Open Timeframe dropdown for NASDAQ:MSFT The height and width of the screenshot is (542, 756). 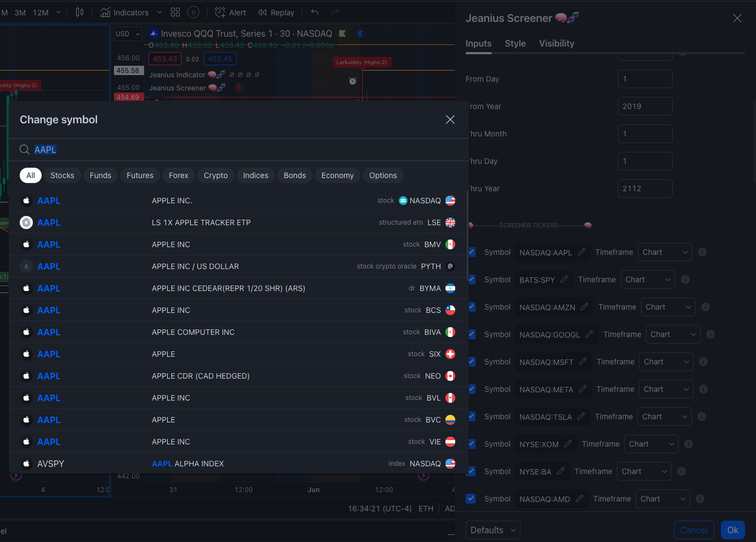[666, 362]
